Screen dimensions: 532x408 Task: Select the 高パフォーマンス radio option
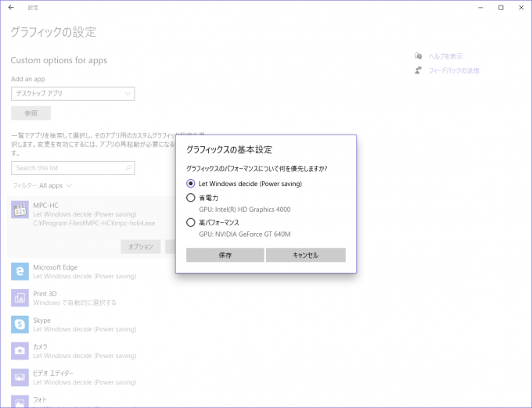[x=191, y=222]
